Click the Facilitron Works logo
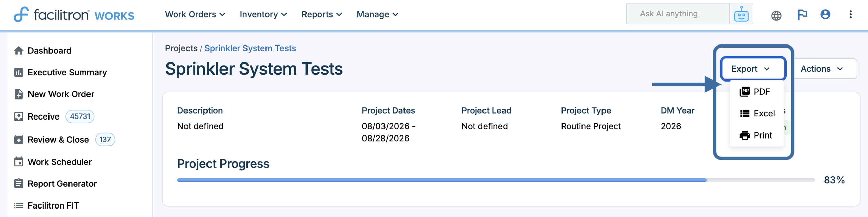Viewport: 868px width, 217px height. (x=74, y=15)
